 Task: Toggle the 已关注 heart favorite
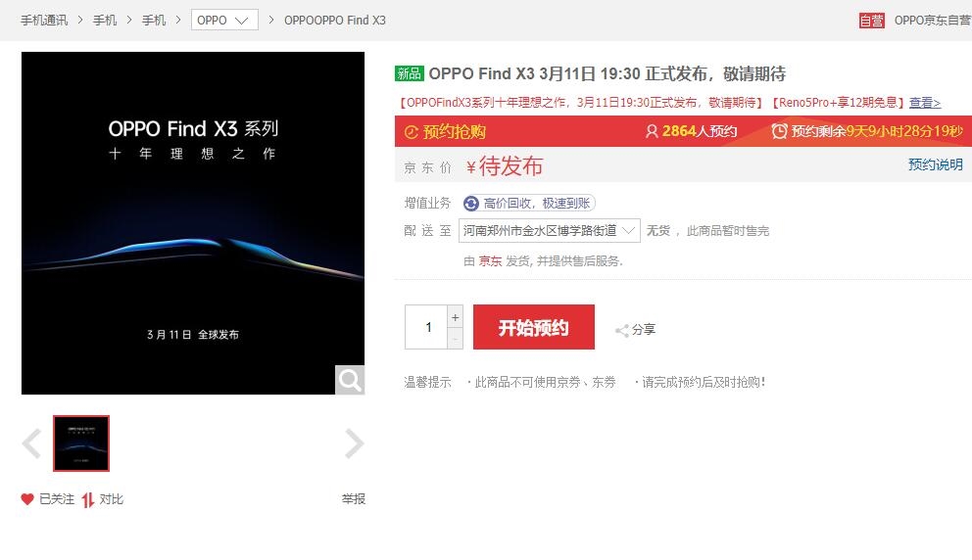click(27, 499)
